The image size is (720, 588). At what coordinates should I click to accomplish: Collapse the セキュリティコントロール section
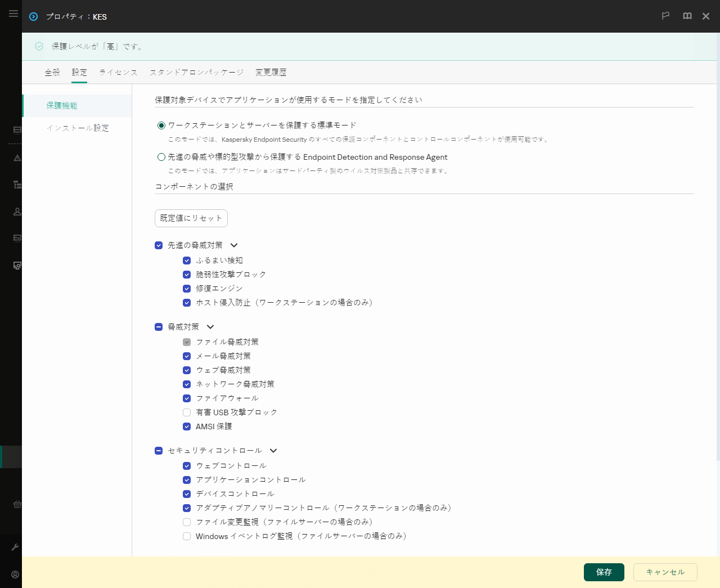click(x=273, y=451)
